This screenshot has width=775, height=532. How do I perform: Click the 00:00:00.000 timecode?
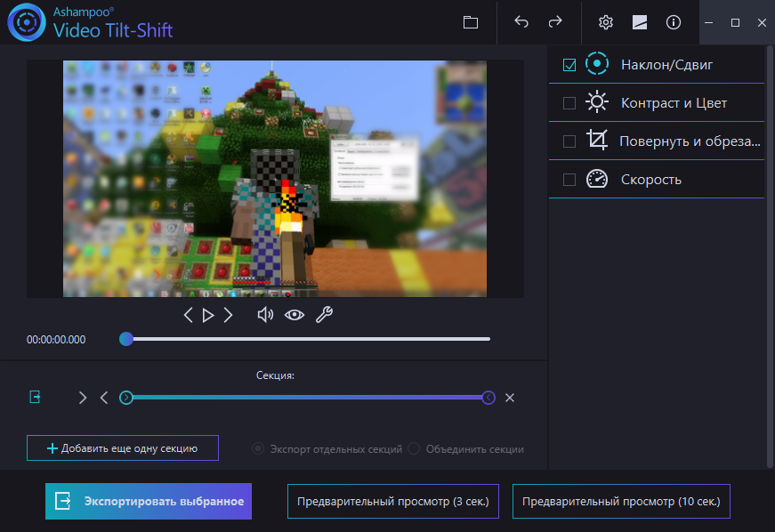[x=56, y=339]
